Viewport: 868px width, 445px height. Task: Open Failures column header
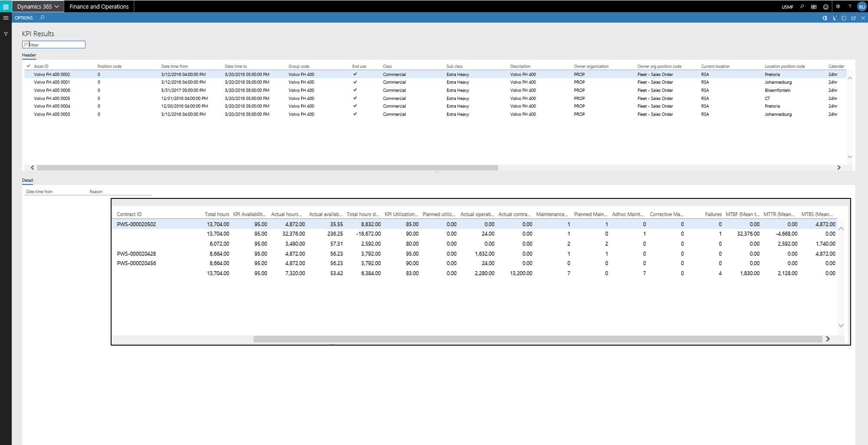click(713, 214)
